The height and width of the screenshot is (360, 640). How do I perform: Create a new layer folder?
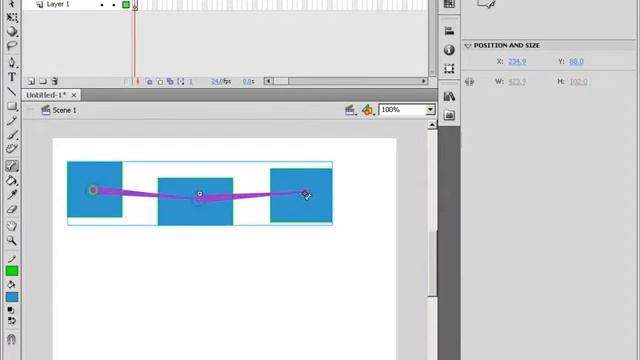click(x=43, y=82)
